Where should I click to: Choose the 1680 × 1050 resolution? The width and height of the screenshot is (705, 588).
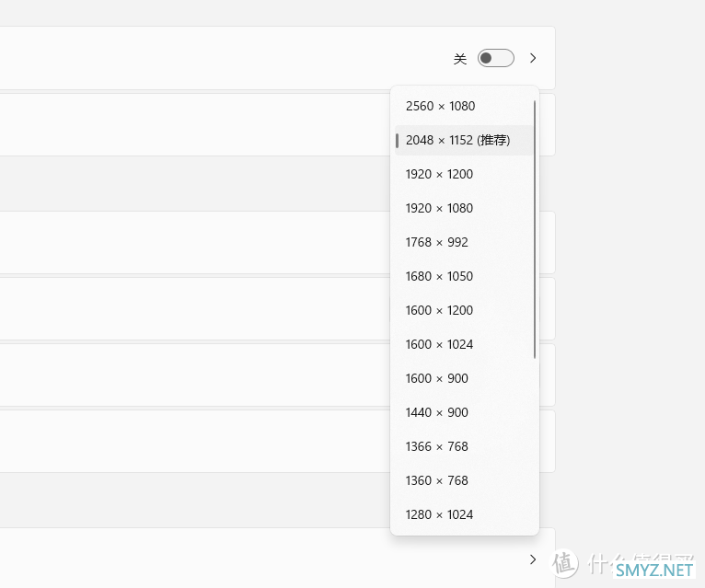pos(464,276)
